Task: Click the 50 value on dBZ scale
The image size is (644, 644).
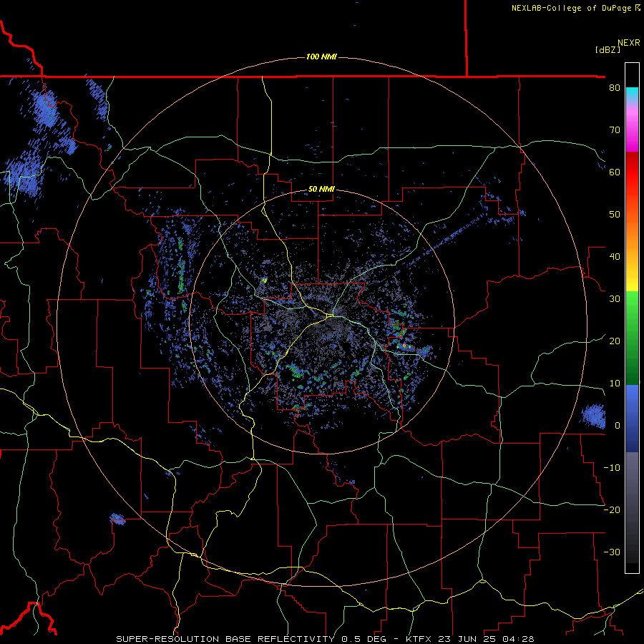Action: click(x=615, y=215)
